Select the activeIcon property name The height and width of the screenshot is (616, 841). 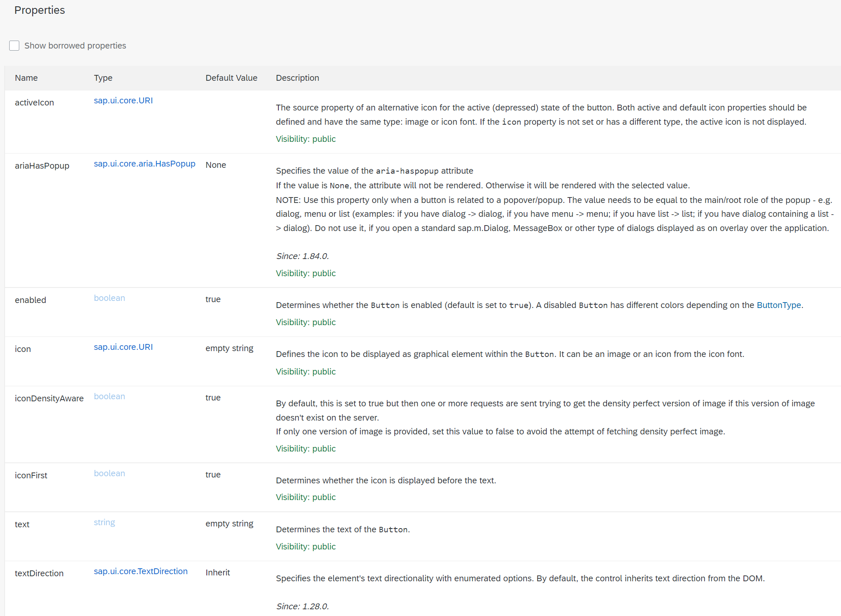coord(34,103)
